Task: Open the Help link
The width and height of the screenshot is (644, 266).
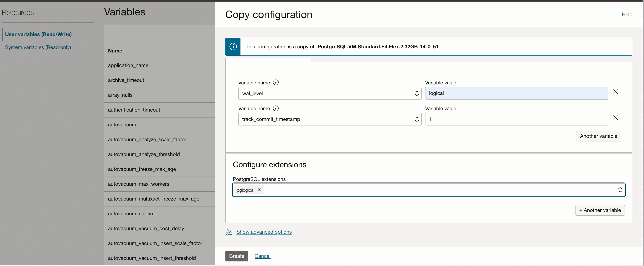Action: 626,15
